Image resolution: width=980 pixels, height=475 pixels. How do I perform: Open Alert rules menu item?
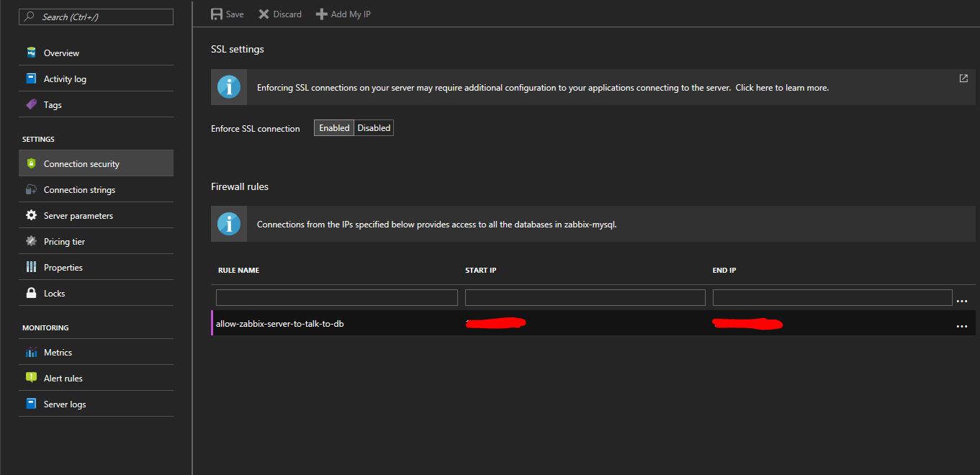point(96,378)
